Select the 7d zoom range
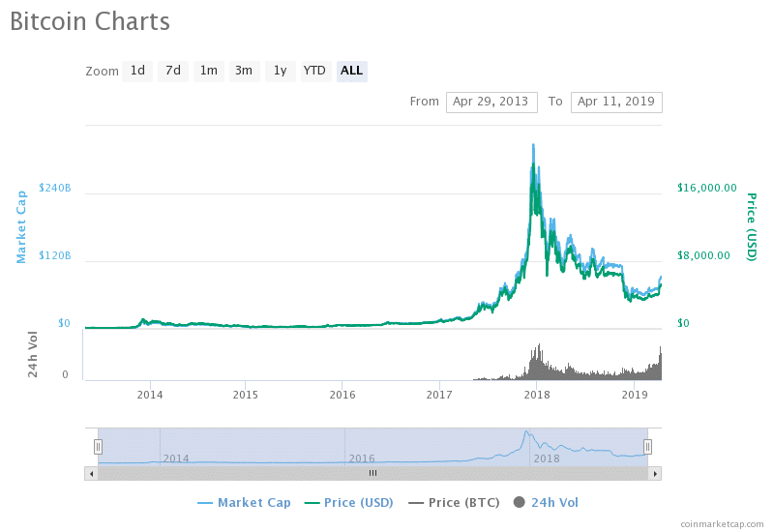Screen dimensions: 774x532 point(173,71)
